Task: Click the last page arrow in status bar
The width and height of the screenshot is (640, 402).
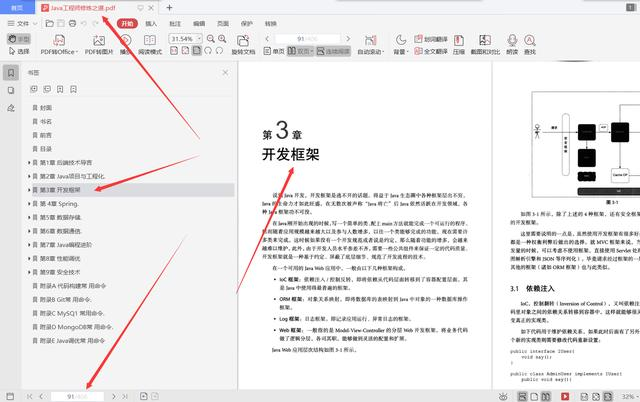Action: (x=125, y=396)
